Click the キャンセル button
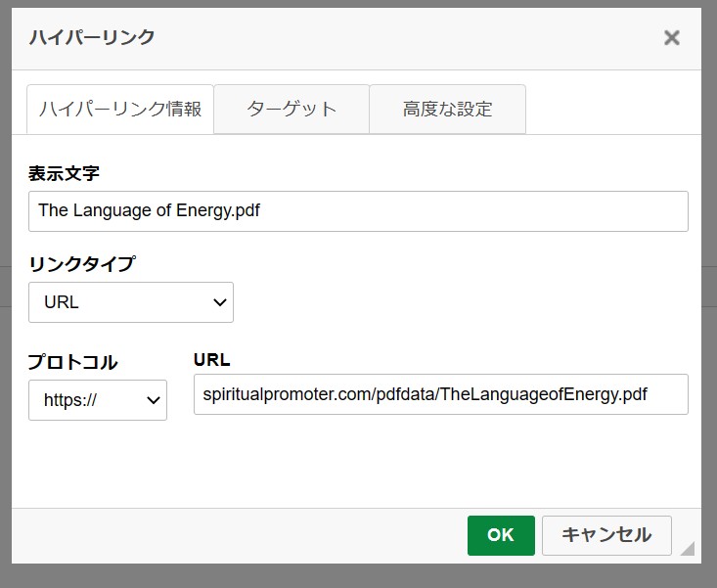The width and height of the screenshot is (717, 588). pos(606,535)
